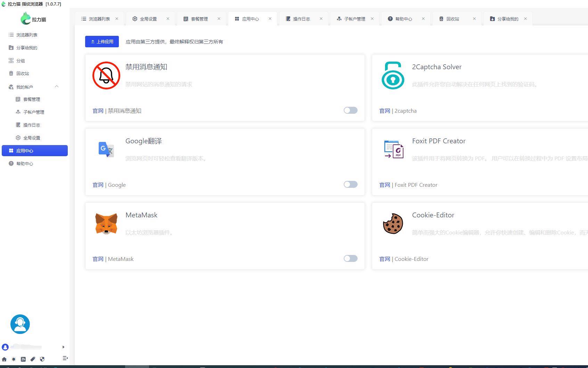The image size is (588, 368).
Task: Click the 2Captcha Solver title text
Action: pos(437,67)
